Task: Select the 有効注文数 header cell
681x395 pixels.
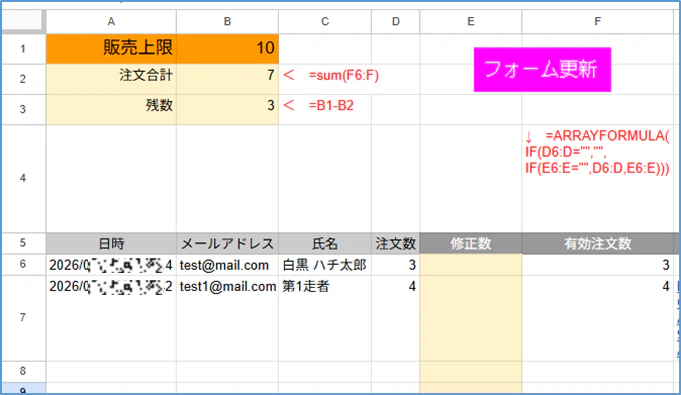Action: click(x=598, y=243)
